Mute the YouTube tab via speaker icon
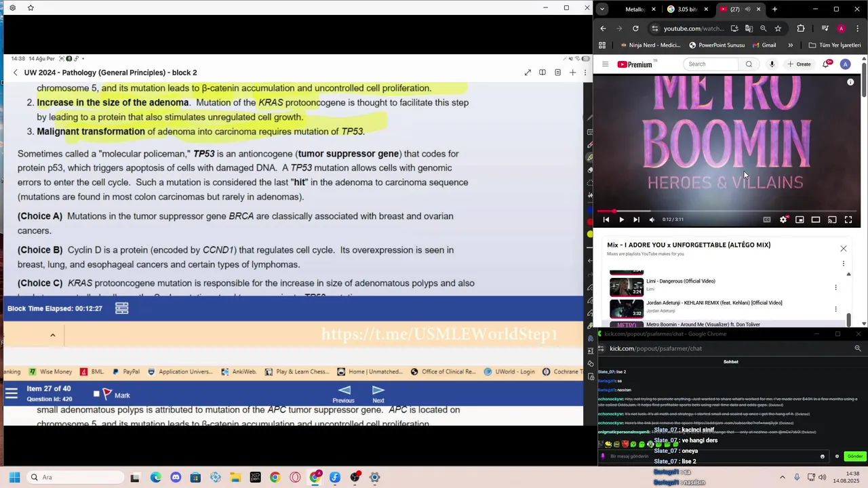This screenshot has width=868, height=488. coord(747,9)
